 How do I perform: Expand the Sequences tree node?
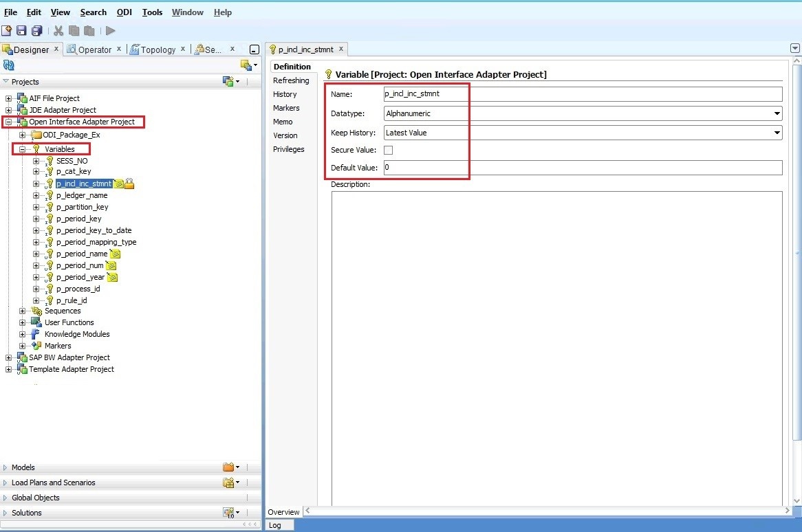tap(21, 311)
